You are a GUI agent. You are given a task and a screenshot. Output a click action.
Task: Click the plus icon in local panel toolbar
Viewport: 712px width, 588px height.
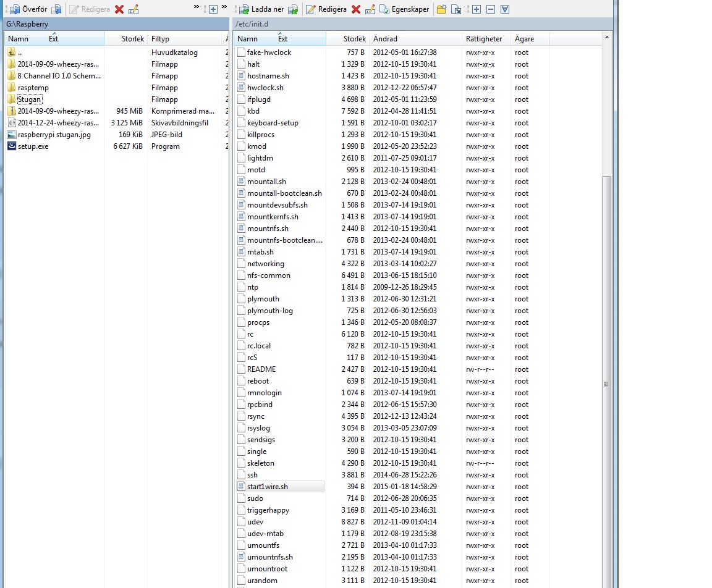pos(213,9)
